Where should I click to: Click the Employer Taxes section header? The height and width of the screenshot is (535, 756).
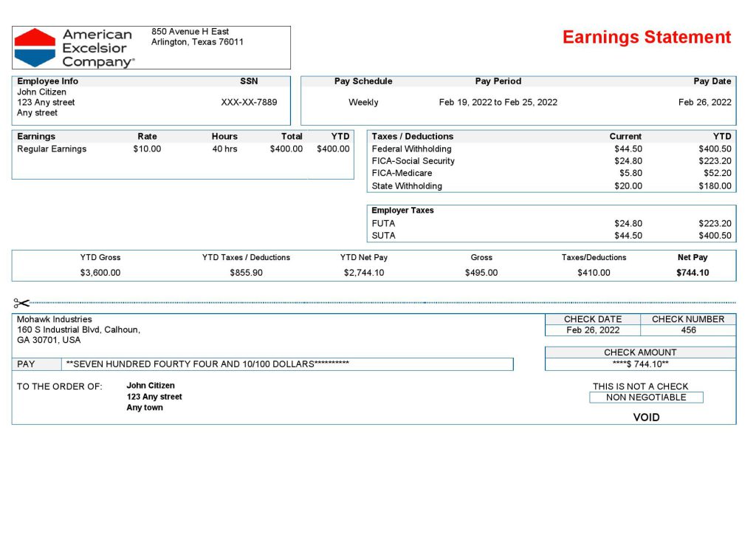402,211
